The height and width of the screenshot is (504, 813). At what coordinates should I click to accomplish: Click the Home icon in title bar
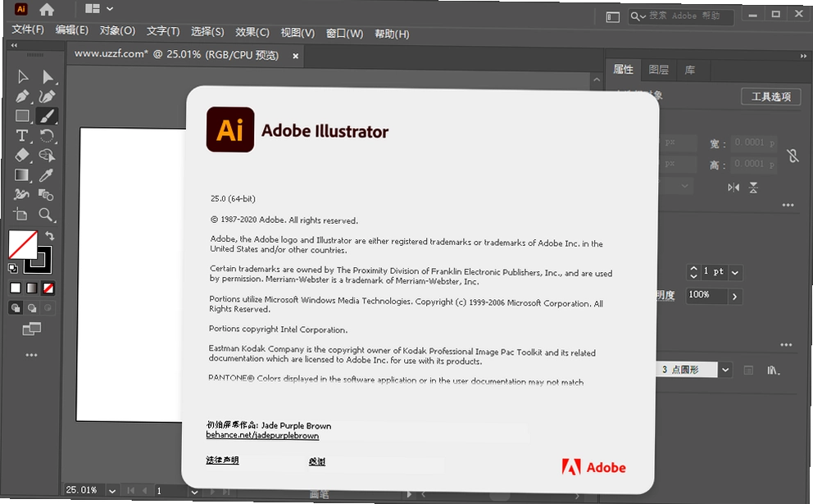tap(47, 9)
